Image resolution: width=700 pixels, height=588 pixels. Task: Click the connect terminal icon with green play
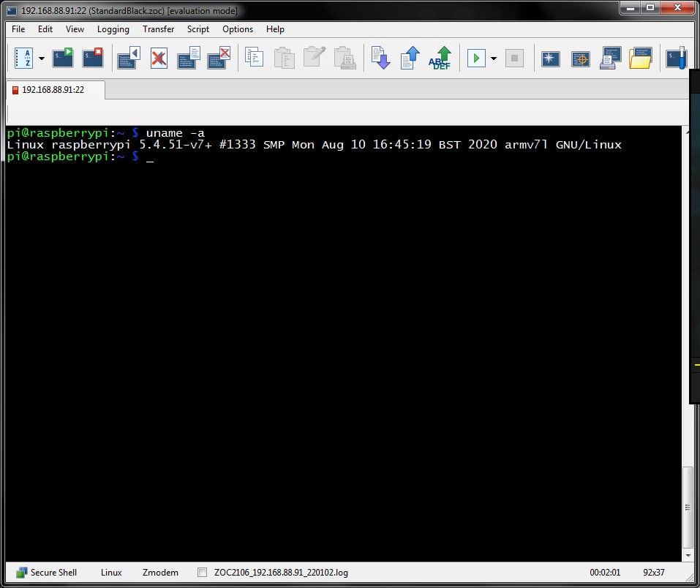pos(63,58)
